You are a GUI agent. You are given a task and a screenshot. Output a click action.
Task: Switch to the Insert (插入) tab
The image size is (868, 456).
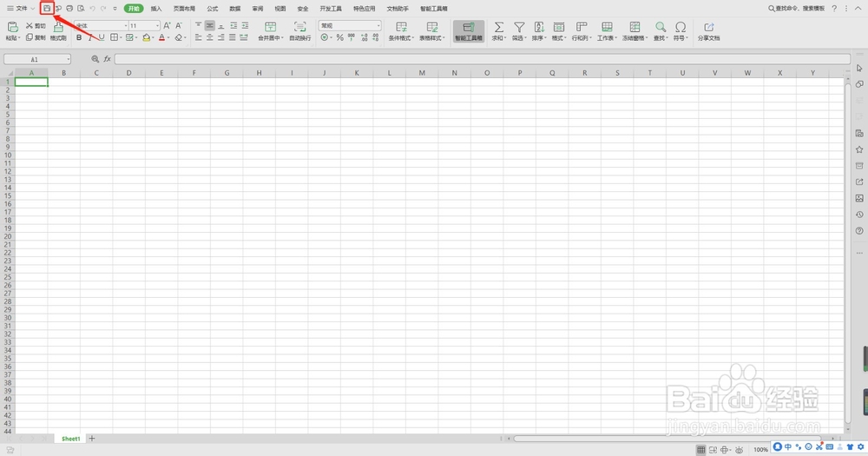tap(156, 9)
